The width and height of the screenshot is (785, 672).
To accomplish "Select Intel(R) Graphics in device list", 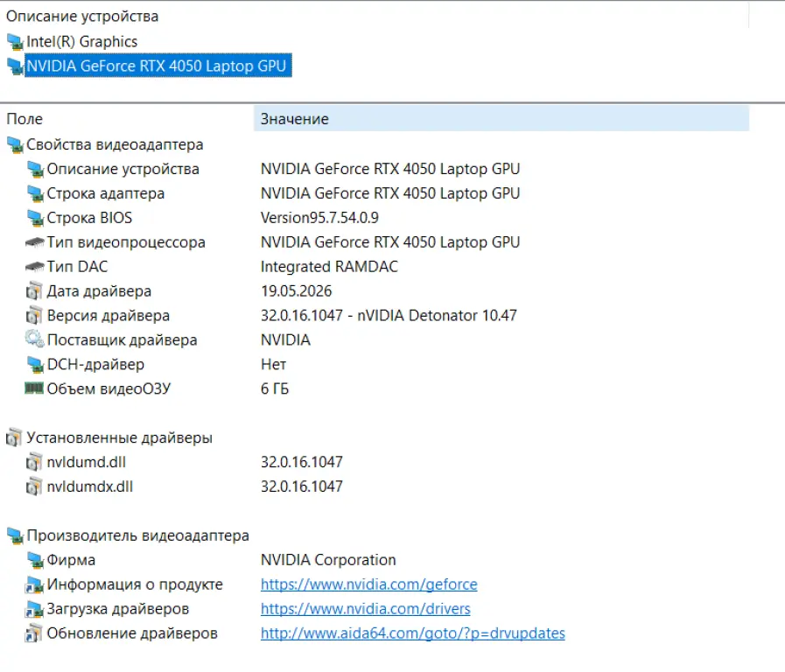I will [x=81, y=42].
